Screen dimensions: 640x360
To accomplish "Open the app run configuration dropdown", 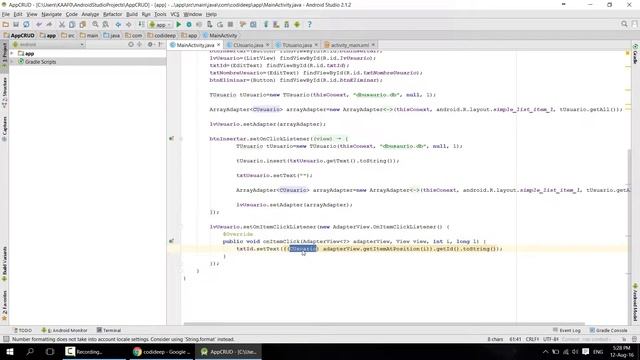I will [160, 24].
